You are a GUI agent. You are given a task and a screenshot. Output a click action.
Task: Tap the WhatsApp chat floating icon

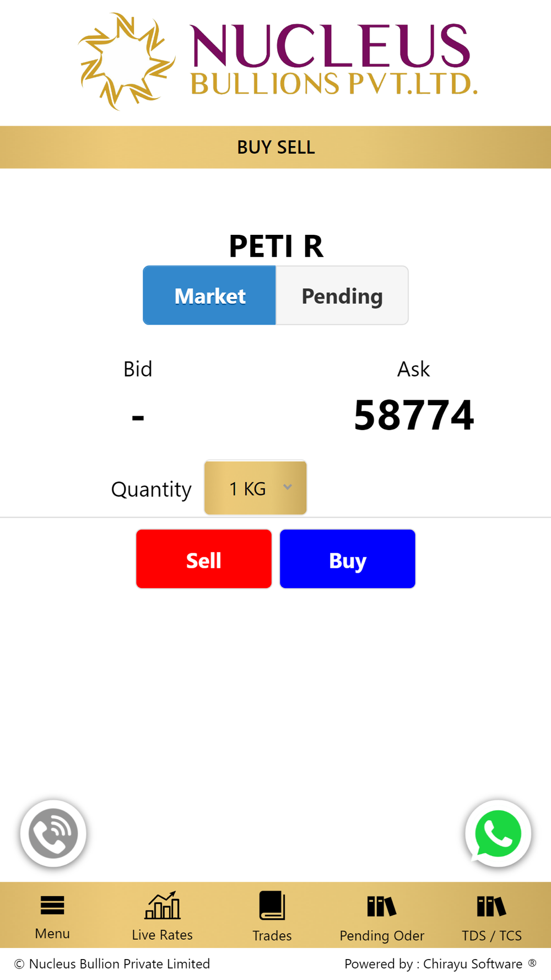point(498,833)
